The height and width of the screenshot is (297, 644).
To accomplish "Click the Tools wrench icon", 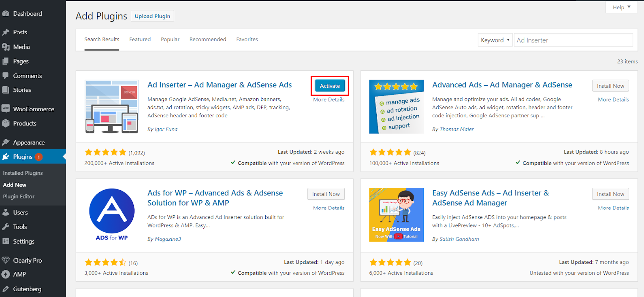I will (6, 227).
